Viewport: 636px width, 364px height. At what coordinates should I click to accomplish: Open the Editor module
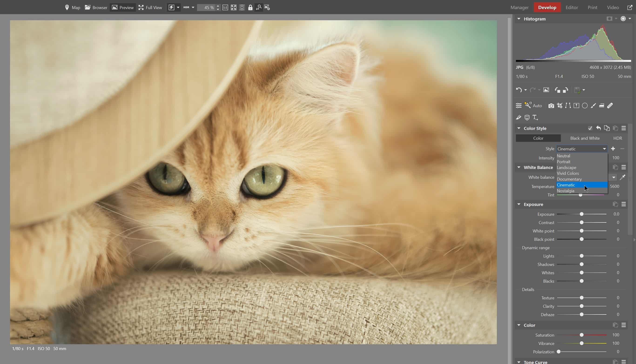click(572, 7)
